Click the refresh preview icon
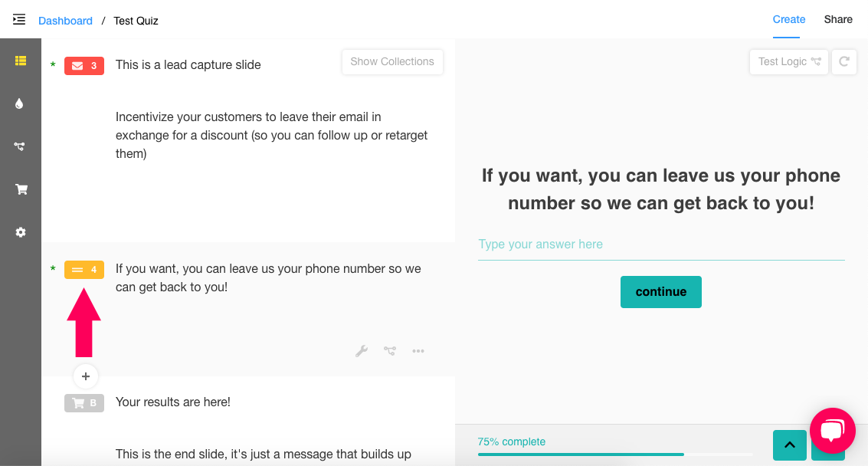 point(843,61)
